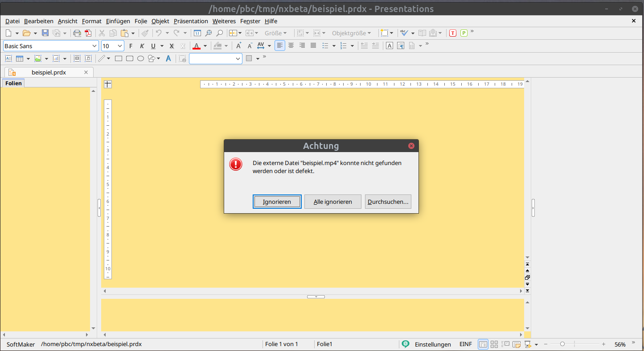Open the Einfügen menu
644x351 pixels.
(118, 21)
